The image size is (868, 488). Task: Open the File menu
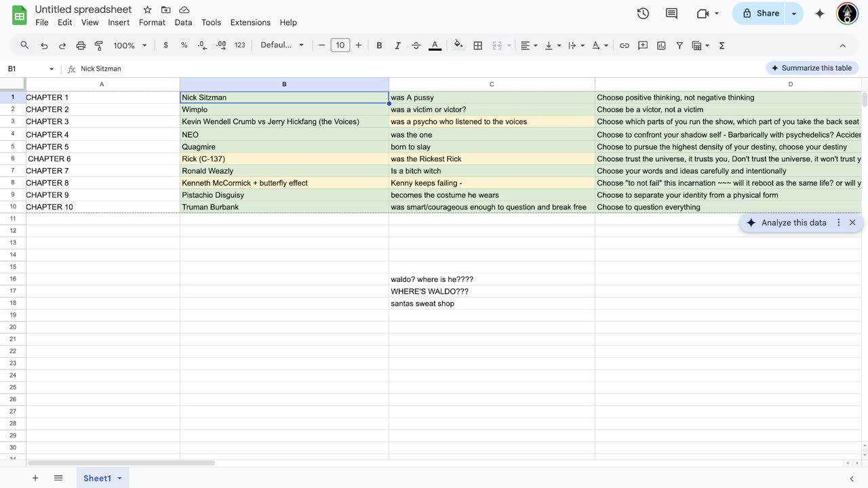click(42, 22)
